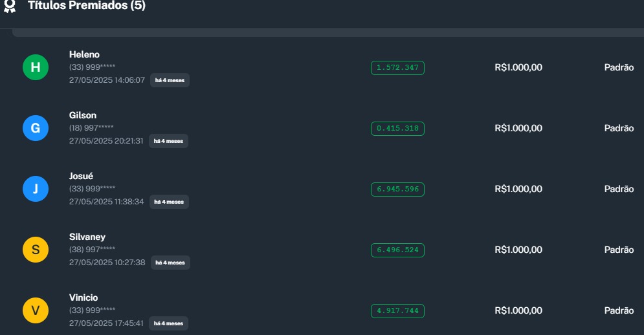This screenshot has width=644, height=335.
Task: Click the award ribbon icon beside Títulos Premiados
Action: (x=9, y=6)
